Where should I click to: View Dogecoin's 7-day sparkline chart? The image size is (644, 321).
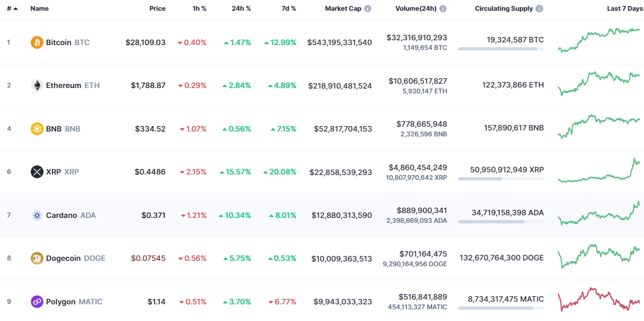599,257
